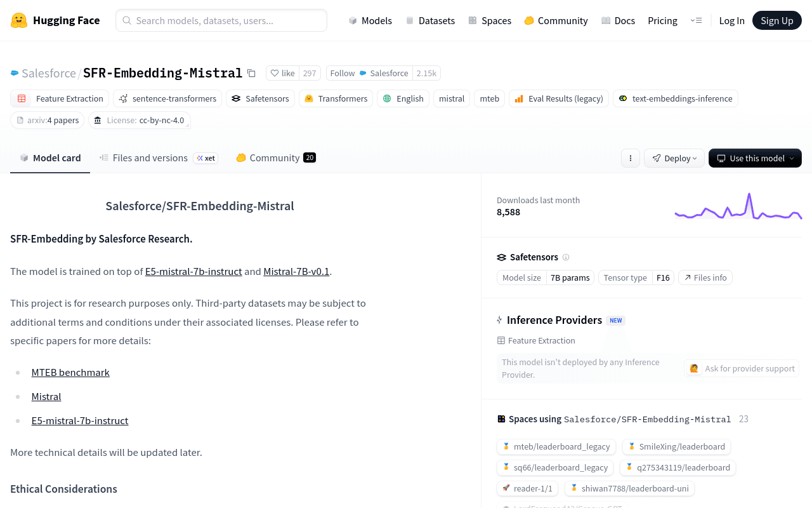Open the arxiv: 4 papers tag

47,120
